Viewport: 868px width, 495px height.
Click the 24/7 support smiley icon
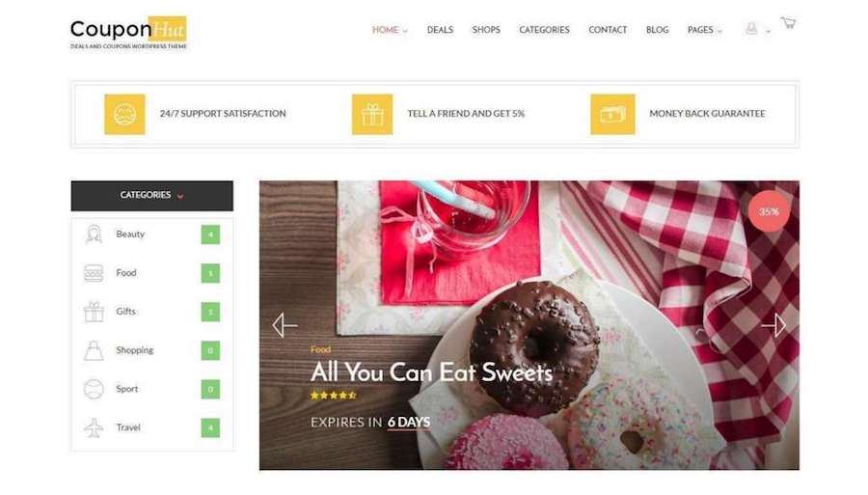[124, 114]
